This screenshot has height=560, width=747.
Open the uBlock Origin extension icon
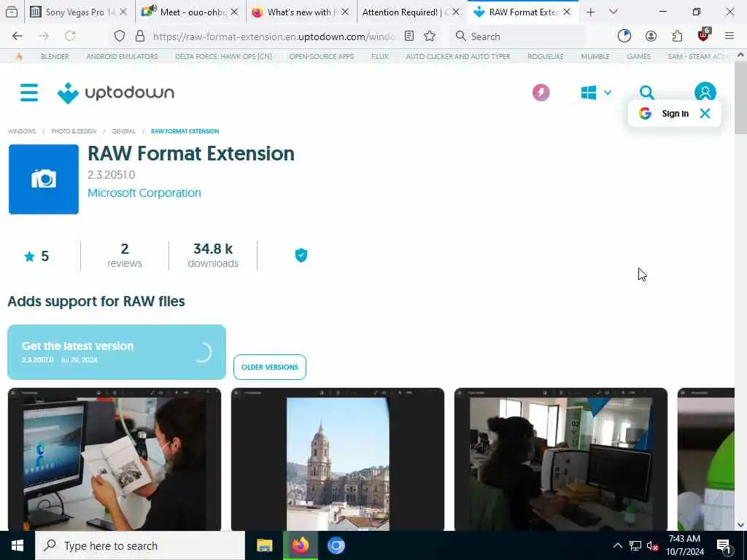704,35
